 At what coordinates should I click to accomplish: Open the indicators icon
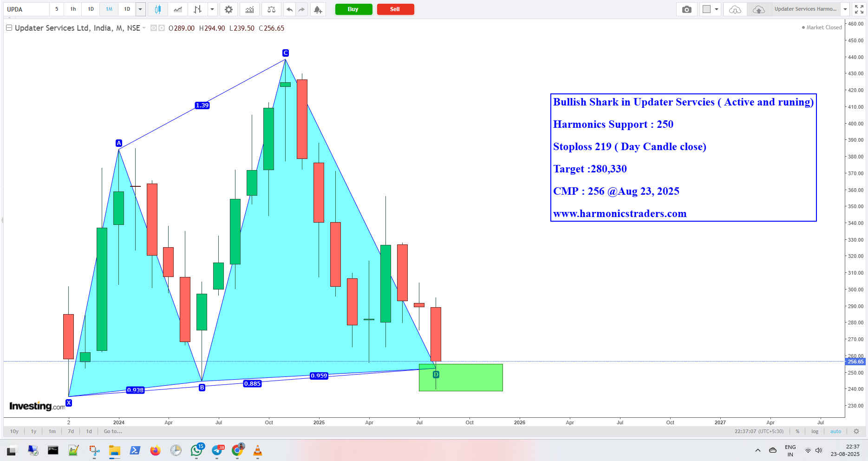[x=250, y=9]
